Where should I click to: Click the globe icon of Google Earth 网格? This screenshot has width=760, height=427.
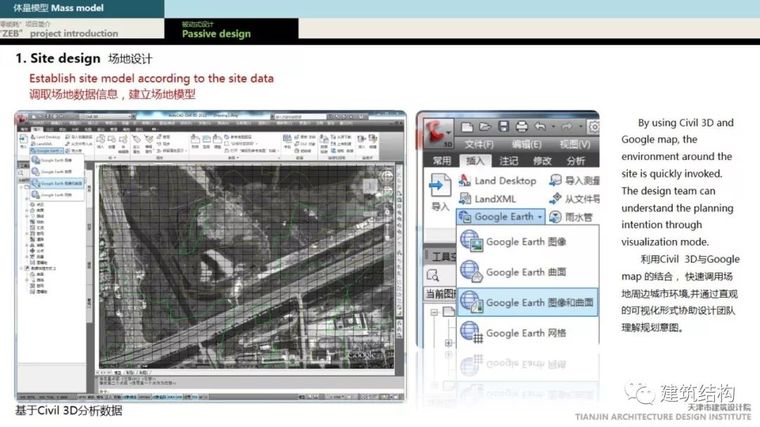coord(471,333)
